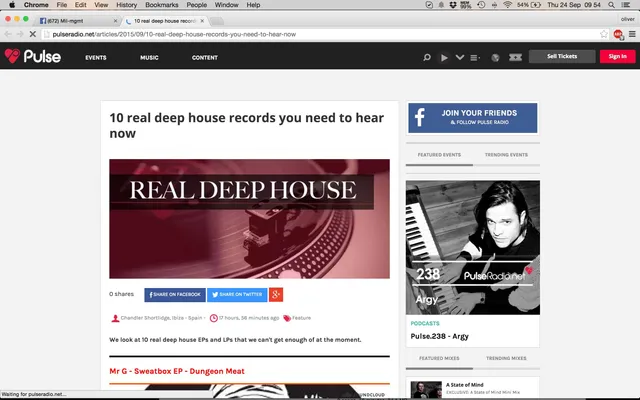Open the ticket icon in the Pulse header
The width and height of the screenshot is (640, 400).
(x=515, y=58)
